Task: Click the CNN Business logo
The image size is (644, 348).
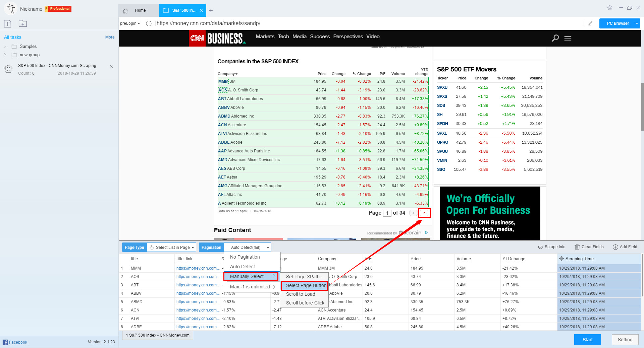Action: (217, 38)
